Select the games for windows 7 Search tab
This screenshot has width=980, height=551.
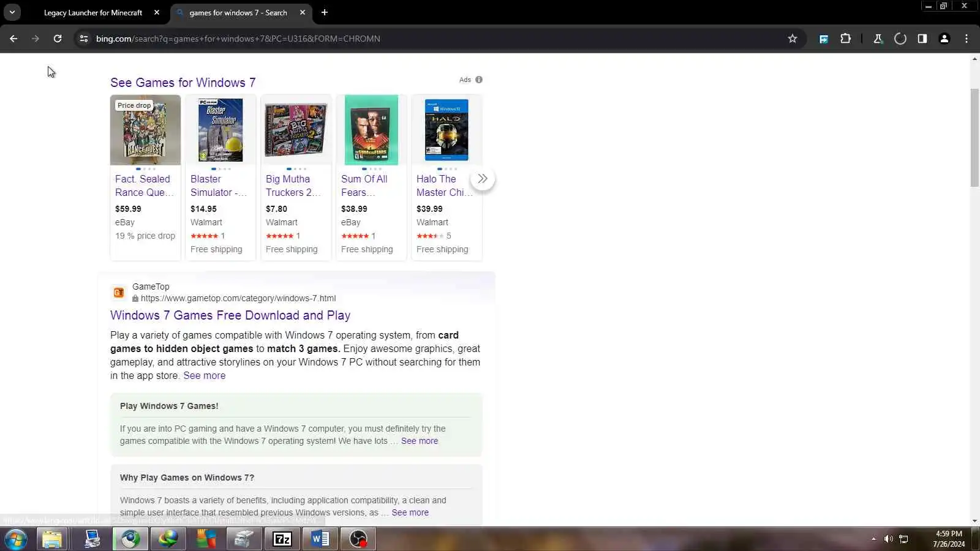click(x=238, y=12)
